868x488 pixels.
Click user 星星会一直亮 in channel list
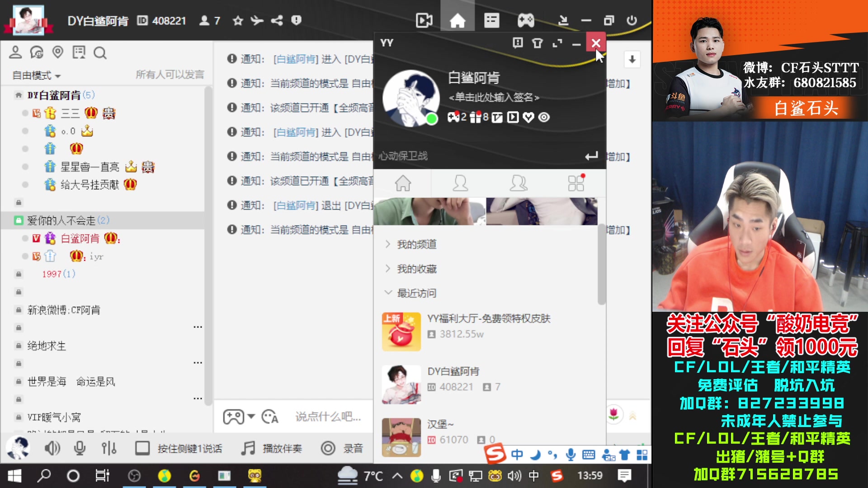(90, 167)
